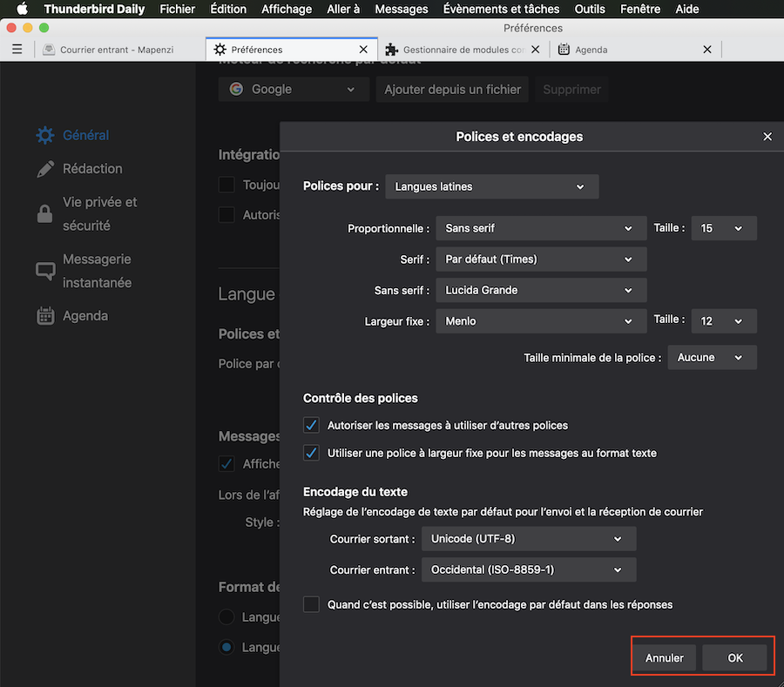Expand the Polices pour Langues latines dropdown
Screen dimensions: 784x687
pos(491,186)
